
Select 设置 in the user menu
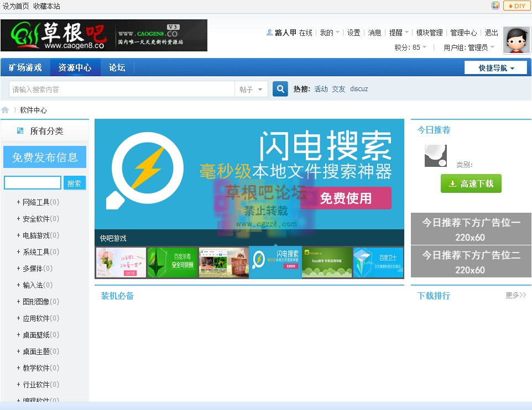353,32
